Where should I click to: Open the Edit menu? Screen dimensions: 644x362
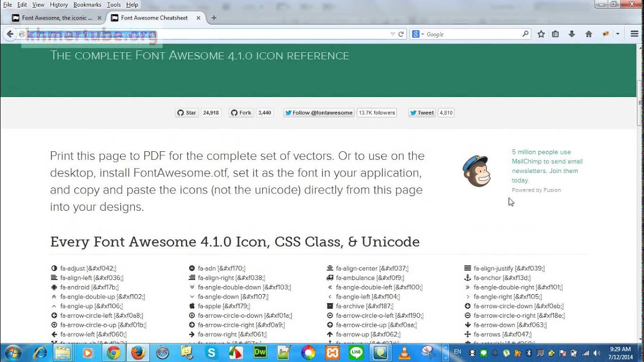(x=22, y=5)
